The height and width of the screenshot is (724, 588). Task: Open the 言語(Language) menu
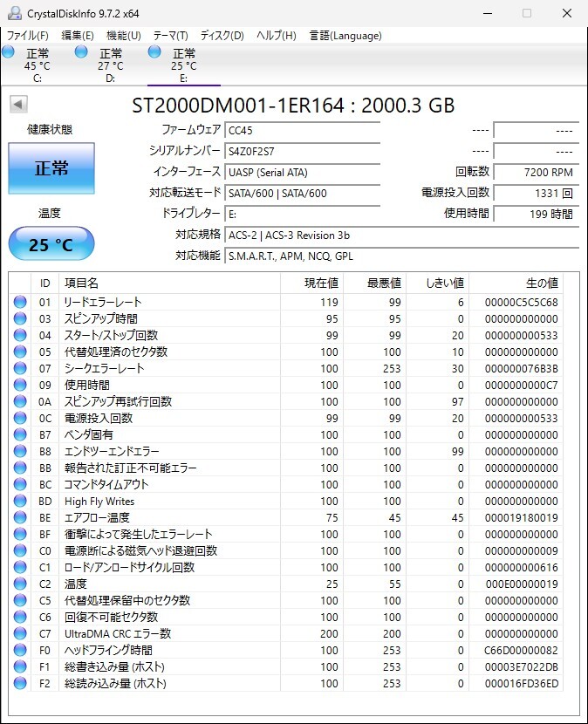tap(345, 36)
